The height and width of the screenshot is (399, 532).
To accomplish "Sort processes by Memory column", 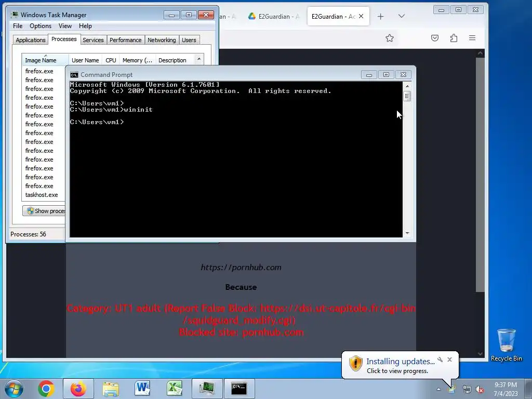I will 137,60.
